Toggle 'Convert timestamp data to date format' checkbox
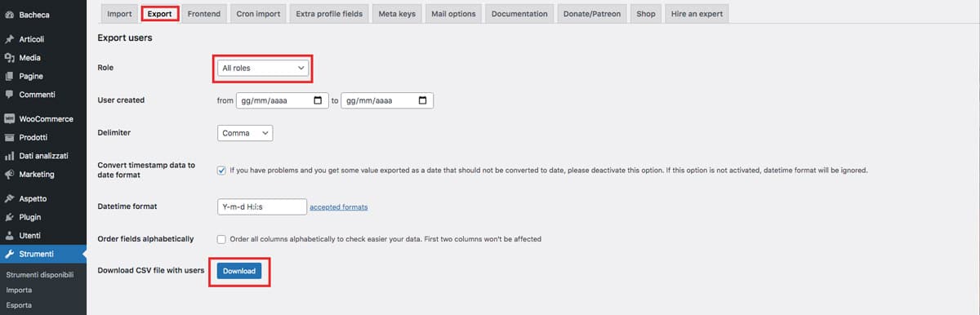 pos(221,171)
